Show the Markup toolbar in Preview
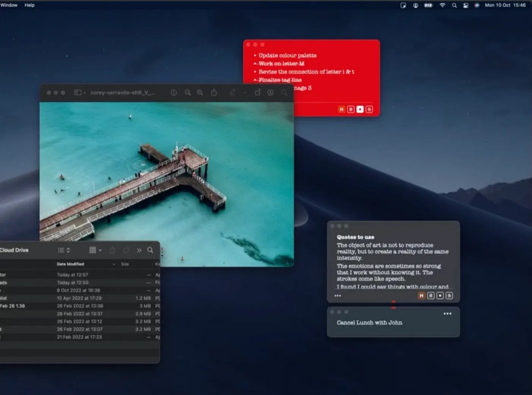Viewport: 532px width, 395px height. click(270, 92)
